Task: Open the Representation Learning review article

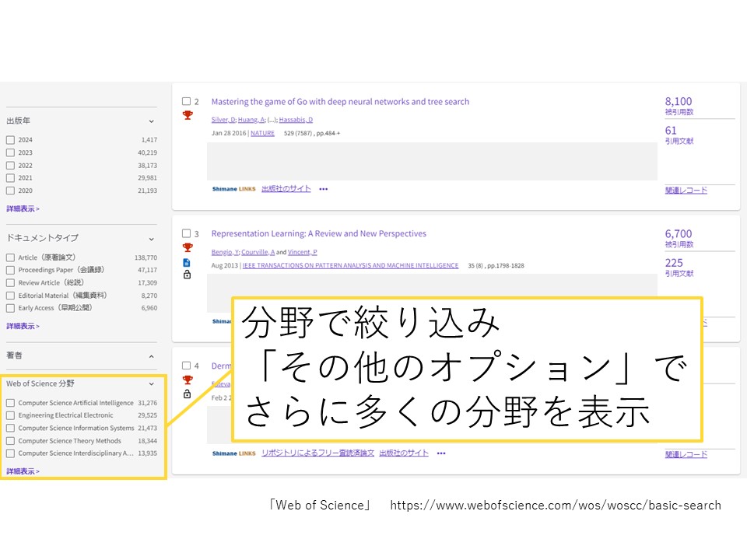Action: (x=319, y=233)
